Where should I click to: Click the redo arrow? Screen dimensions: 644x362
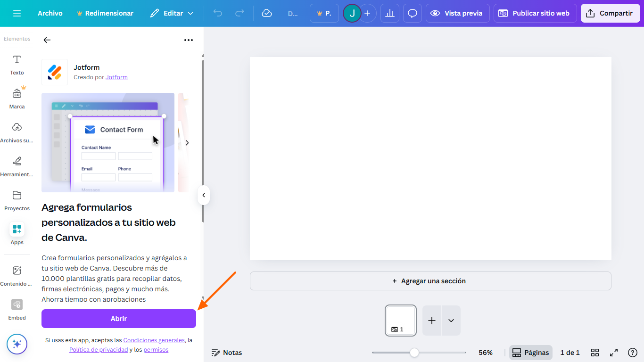tap(239, 13)
